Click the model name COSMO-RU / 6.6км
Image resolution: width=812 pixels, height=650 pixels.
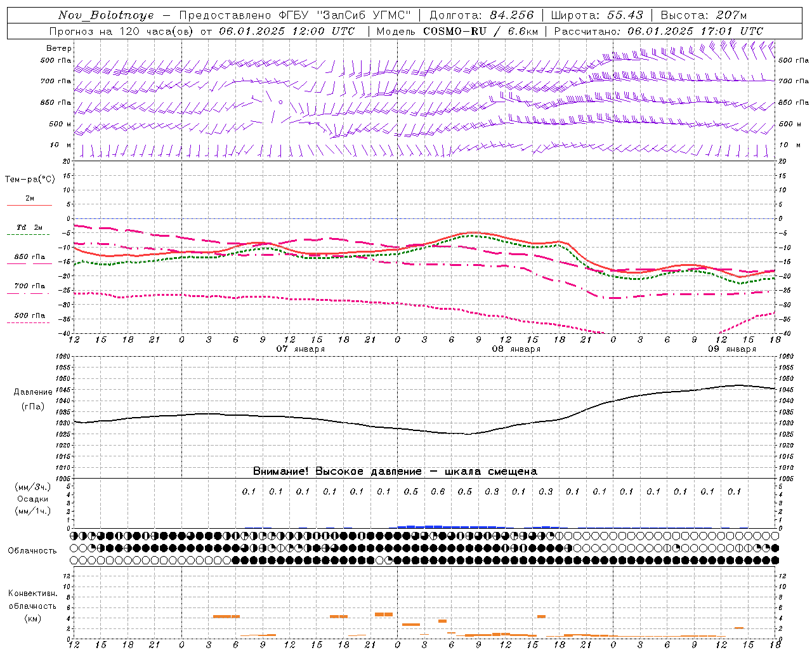480,31
